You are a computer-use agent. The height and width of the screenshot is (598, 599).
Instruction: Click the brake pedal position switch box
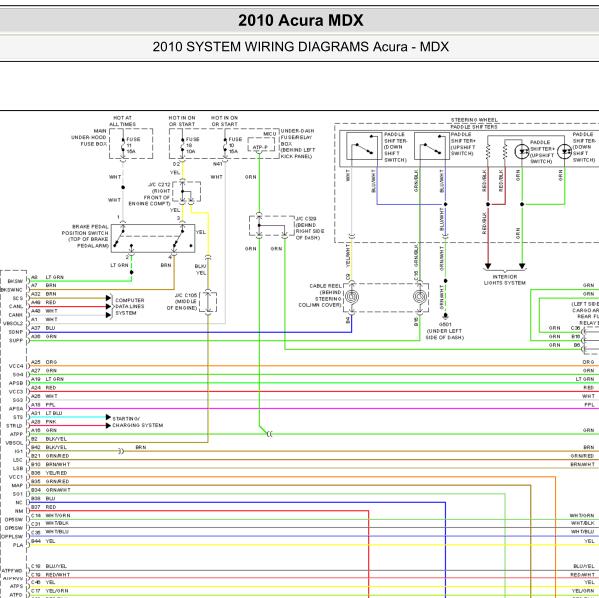coord(153,238)
